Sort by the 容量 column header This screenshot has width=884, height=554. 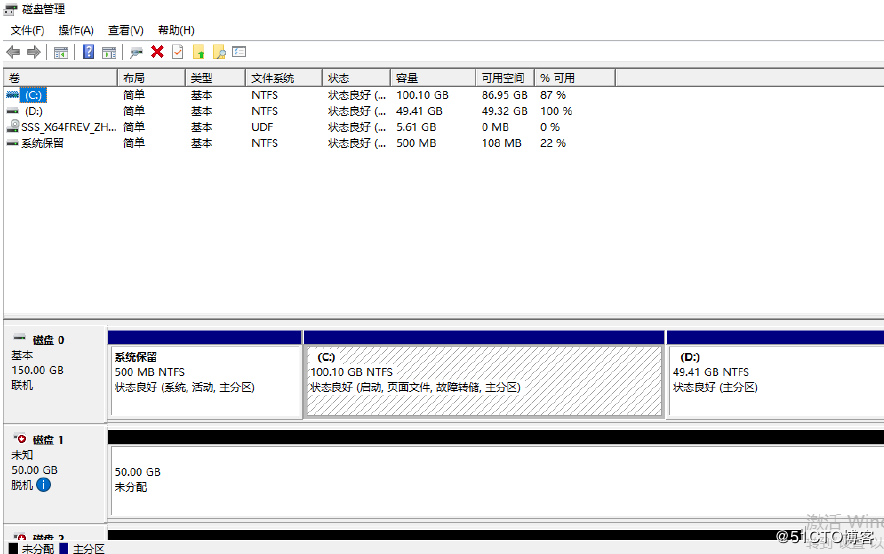tap(433, 78)
